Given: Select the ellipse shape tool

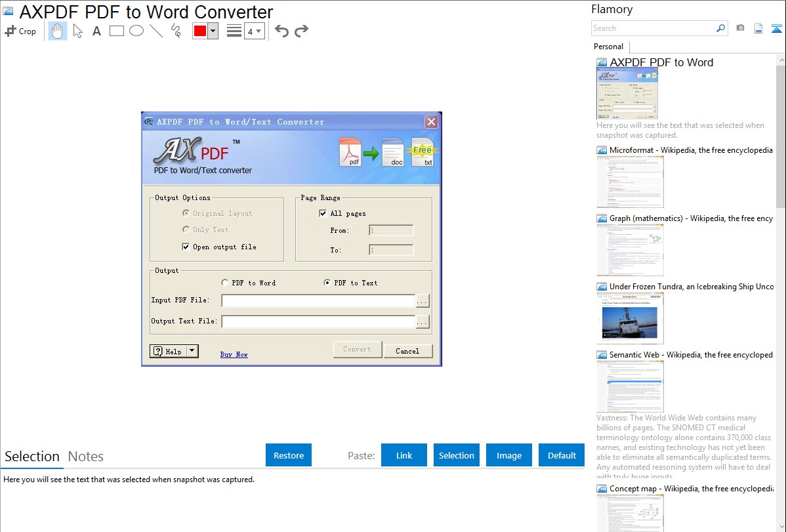Looking at the screenshot, I should coord(136,31).
